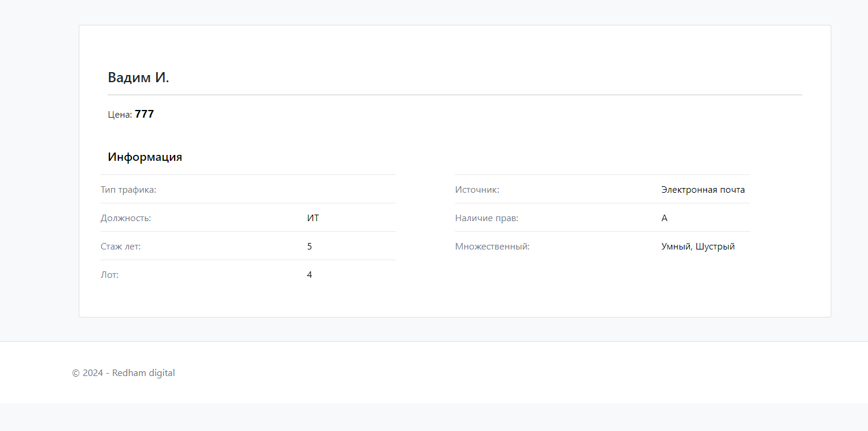Click the Лот field label

click(x=109, y=275)
